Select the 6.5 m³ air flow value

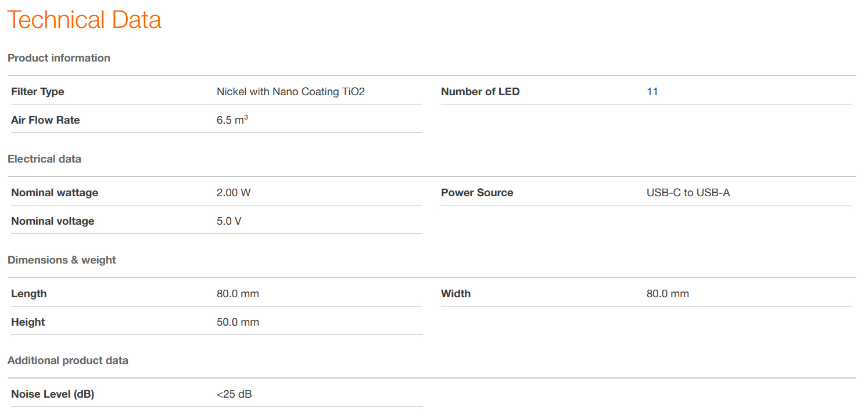232,120
